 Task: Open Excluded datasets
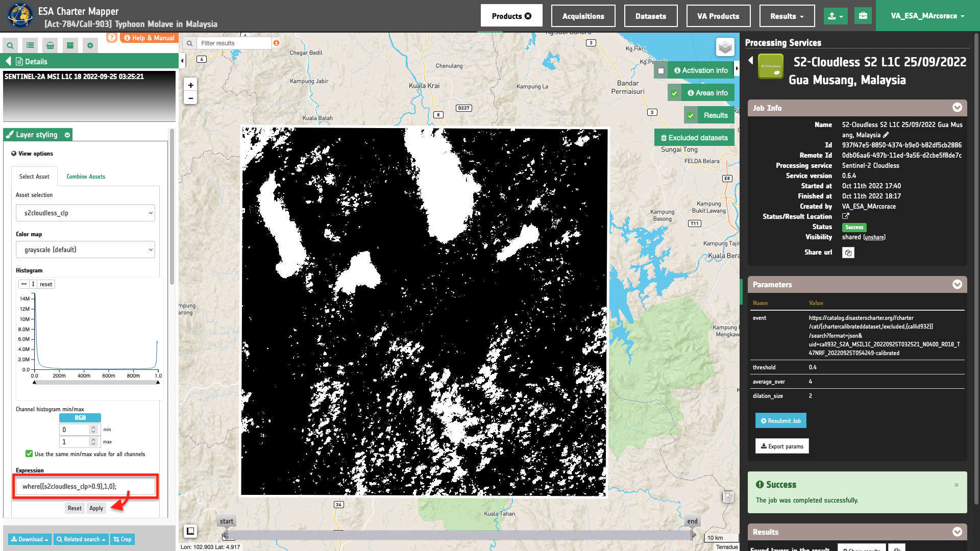click(694, 138)
